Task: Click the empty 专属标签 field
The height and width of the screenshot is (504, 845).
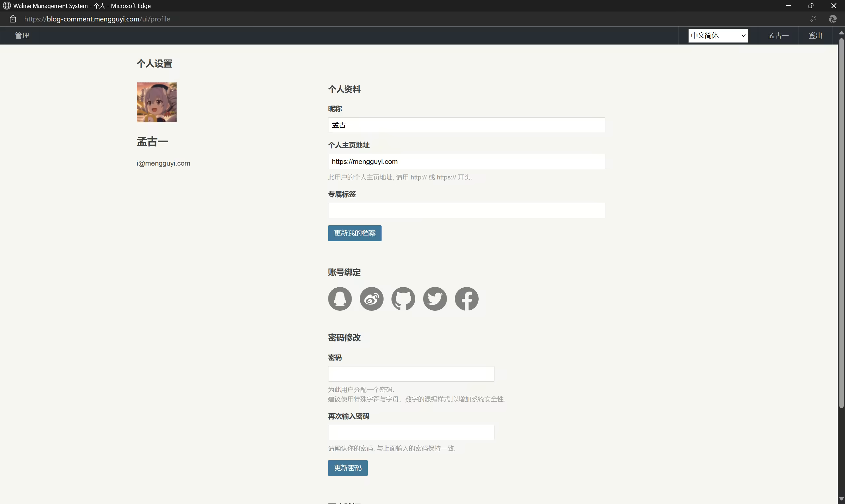Action: coord(466,210)
